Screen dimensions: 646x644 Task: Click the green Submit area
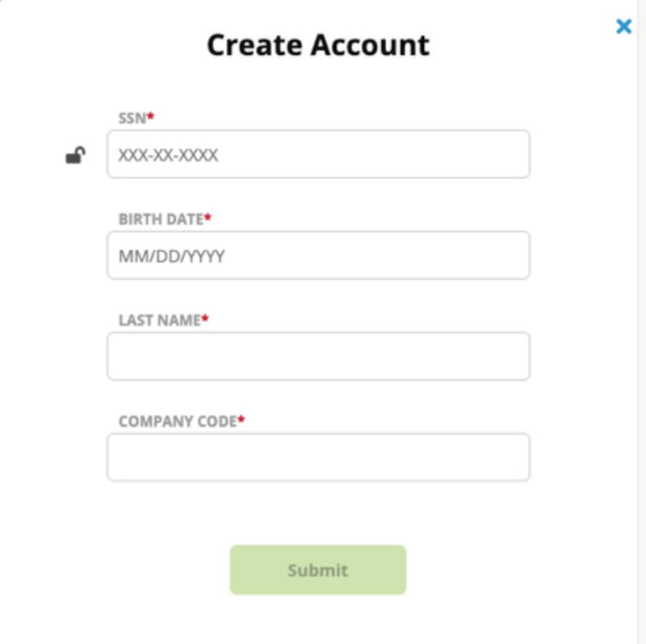317,570
